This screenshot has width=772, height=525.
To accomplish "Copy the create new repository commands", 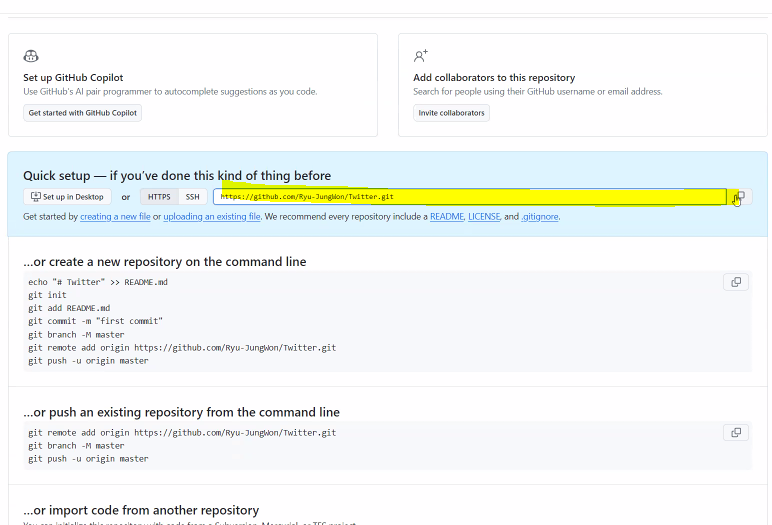I will (736, 282).
